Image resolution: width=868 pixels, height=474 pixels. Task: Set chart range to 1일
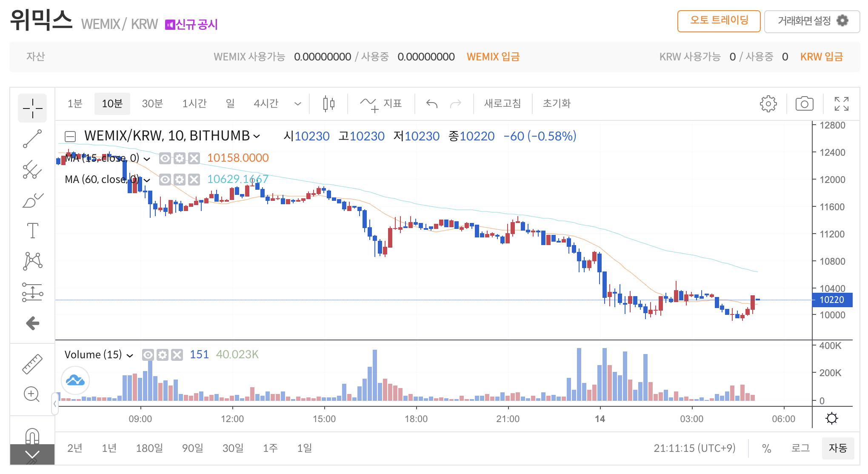click(305, 448)
